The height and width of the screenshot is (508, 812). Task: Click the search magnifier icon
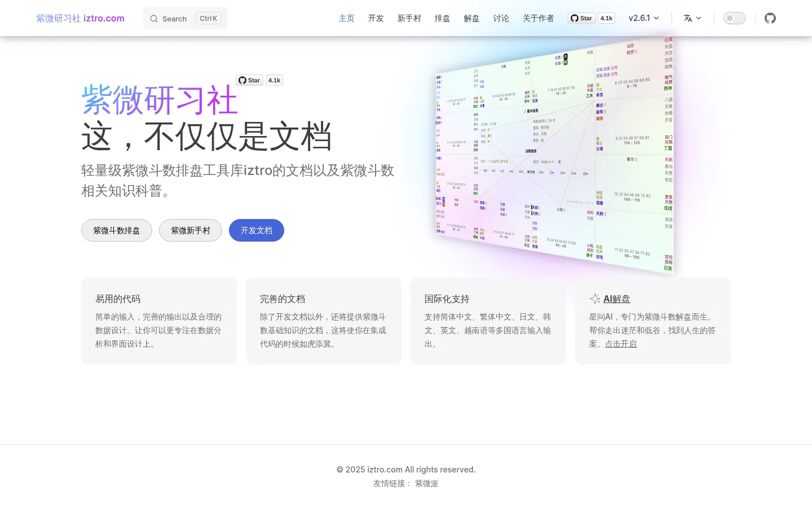[x=154, y=19]
